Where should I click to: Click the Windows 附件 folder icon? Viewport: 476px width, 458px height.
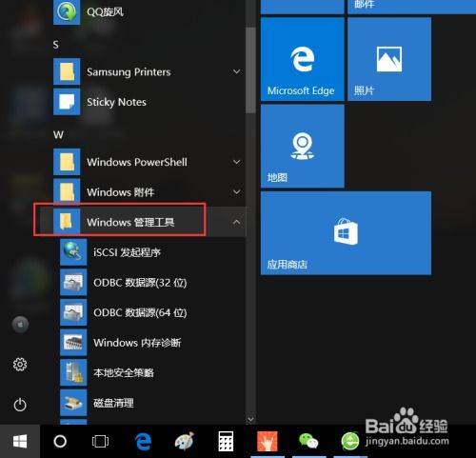(67, 191)
